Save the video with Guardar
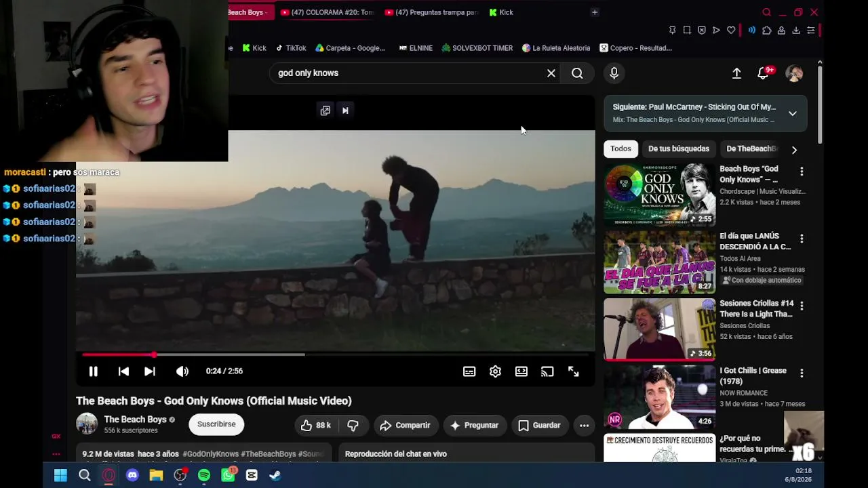This screenshot has width=868, height=488. 539,426
